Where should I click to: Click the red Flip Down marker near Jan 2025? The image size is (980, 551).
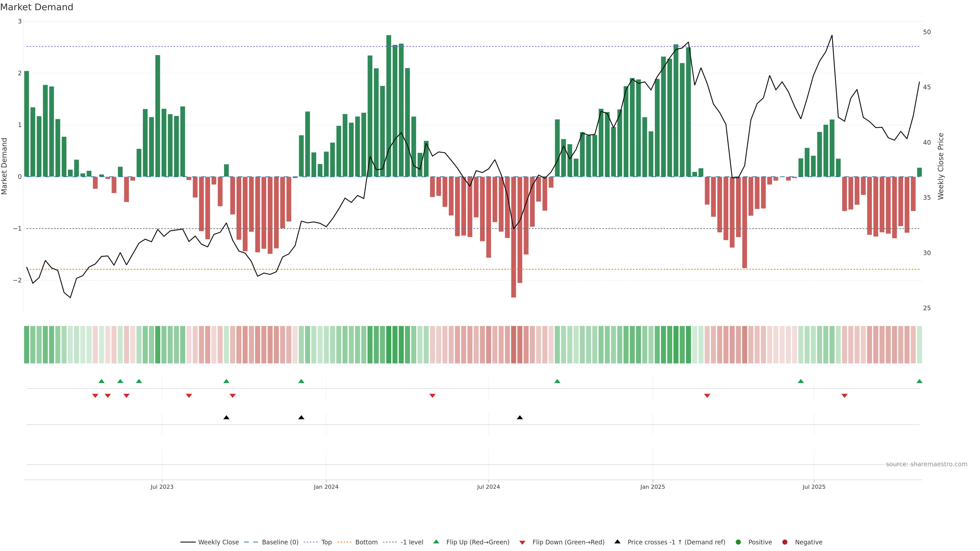tap(707, 396)
